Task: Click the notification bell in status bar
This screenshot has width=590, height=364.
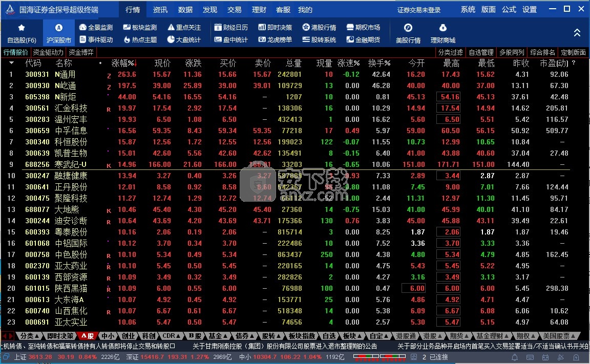Action: pyautogui.click(x=514, y=357)
